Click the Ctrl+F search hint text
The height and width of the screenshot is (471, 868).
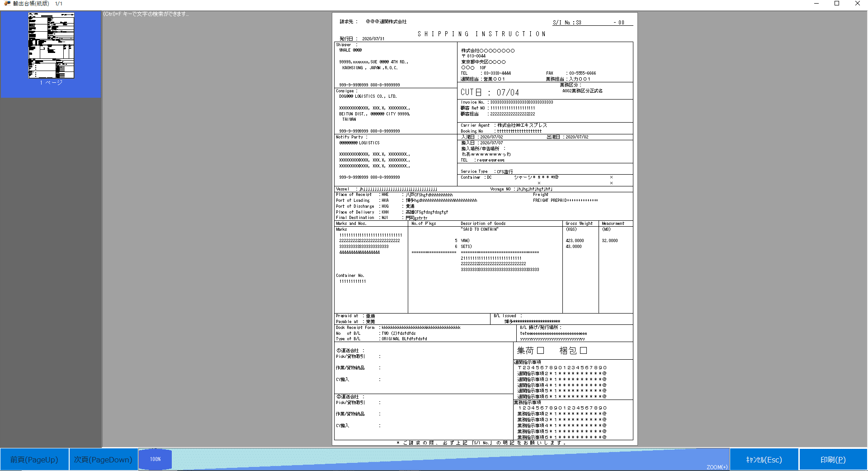click(x=146, y=14)
